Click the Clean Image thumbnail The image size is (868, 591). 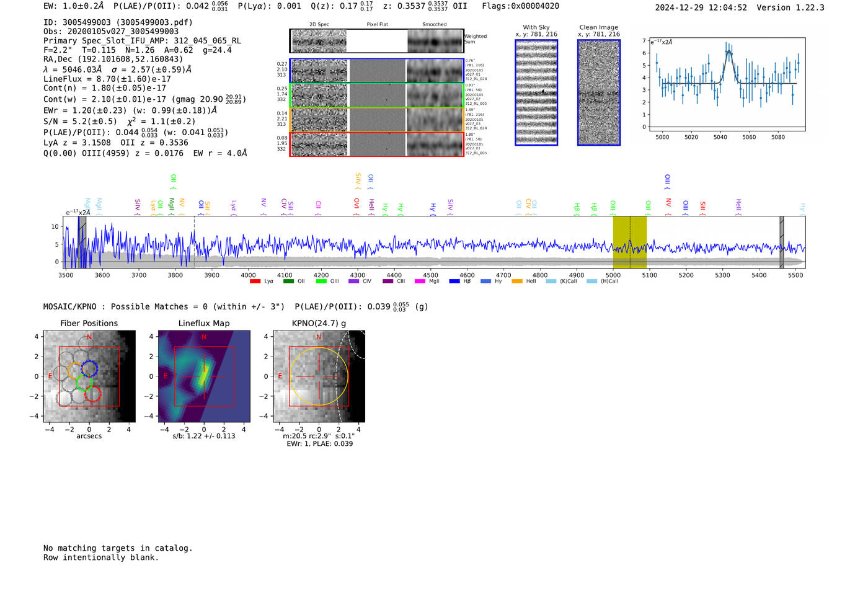point(599,92)
